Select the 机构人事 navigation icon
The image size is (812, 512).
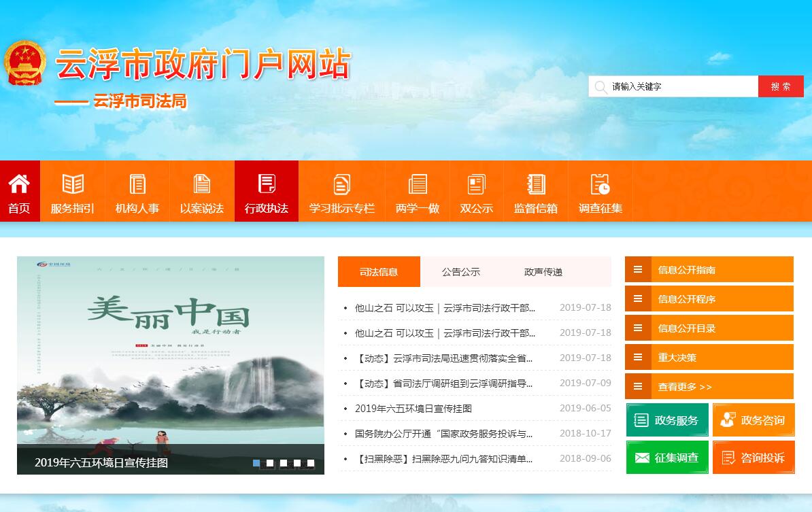tap(137, 184)
